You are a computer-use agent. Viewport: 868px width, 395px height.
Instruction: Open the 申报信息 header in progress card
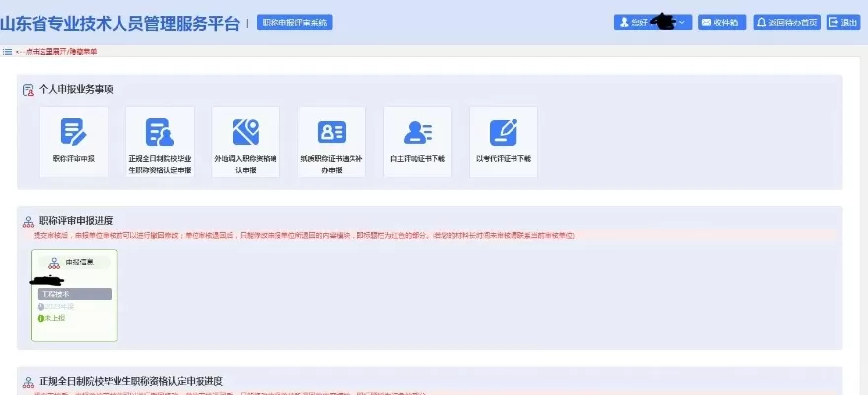tap(74, 263)
